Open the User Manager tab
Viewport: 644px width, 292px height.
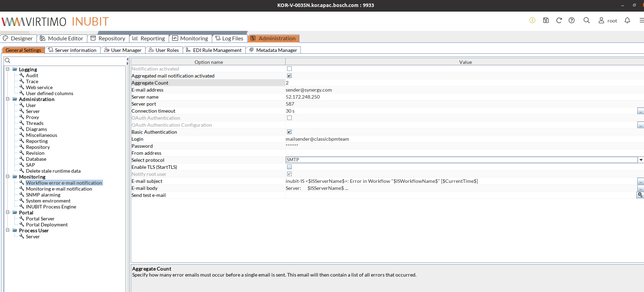point(123,50)
